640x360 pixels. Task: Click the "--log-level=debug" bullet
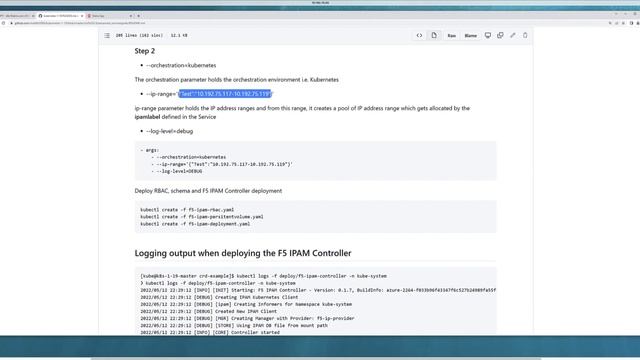click(x=169, y=131)
